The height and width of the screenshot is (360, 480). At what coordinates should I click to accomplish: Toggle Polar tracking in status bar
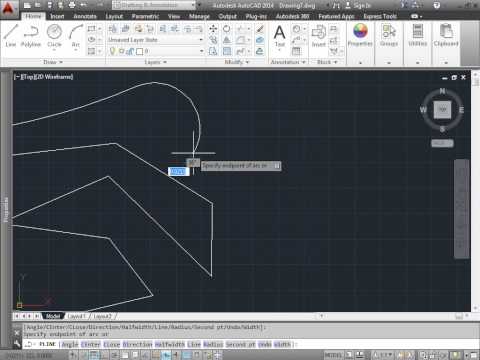click(x=115, y=355)
